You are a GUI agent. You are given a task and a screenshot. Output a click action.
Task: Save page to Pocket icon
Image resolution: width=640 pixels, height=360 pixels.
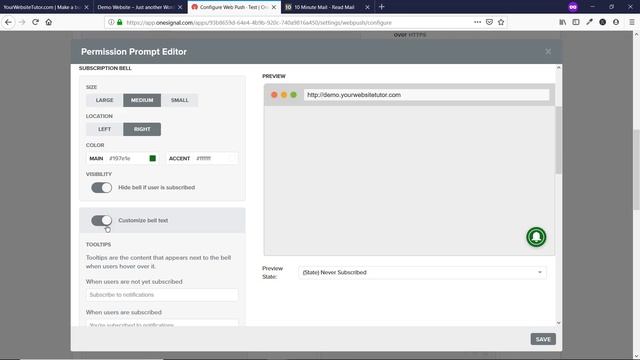coord(489,22)
